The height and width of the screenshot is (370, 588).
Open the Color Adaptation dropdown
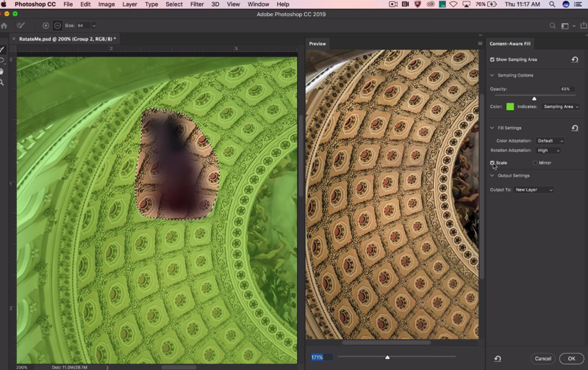(550, 141)
